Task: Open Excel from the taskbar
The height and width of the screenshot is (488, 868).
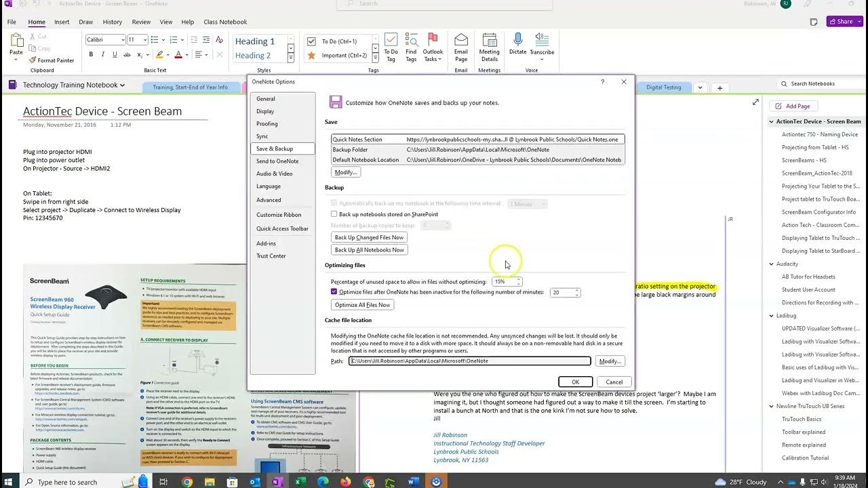Action: [x=300, y=482]
